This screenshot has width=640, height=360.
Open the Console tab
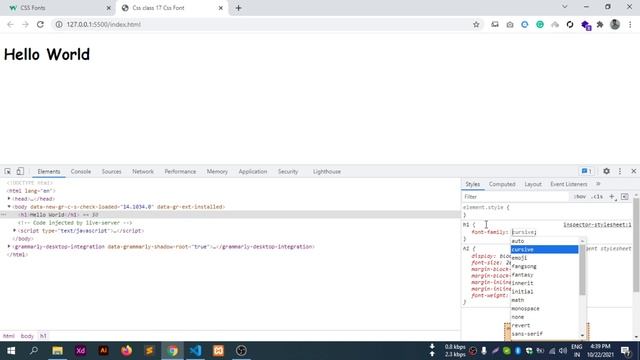[x=81, y=172]
